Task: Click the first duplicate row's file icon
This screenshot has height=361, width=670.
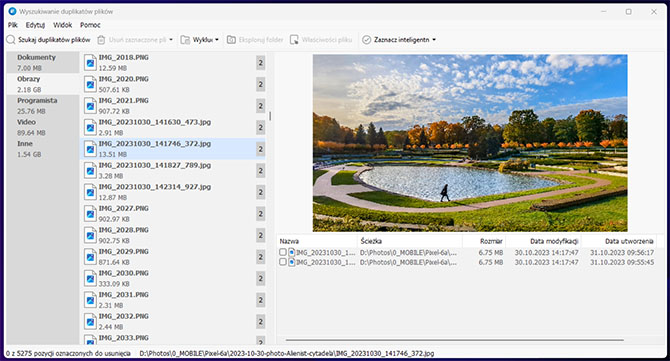Action: point(291,252)
